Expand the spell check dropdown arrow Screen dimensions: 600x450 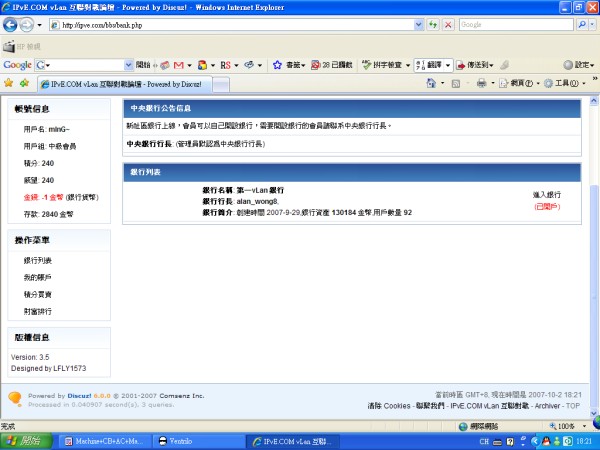[x=408, y=65]
